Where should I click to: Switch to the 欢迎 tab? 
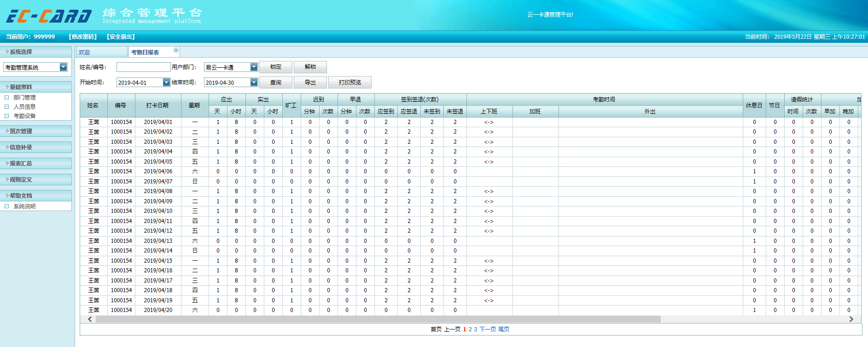pyautogui.click(x=101, y=52)
